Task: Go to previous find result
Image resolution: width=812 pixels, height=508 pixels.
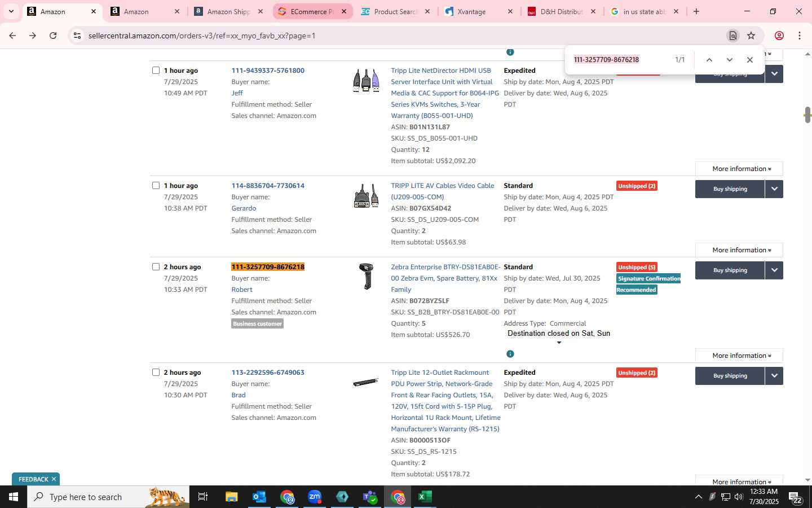Action: [709, 60]
